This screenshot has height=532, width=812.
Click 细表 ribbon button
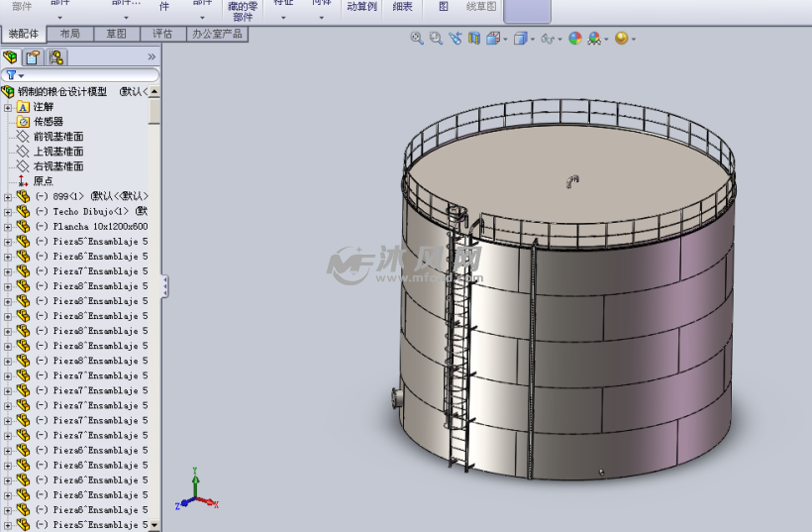click(x=402, y=7)
